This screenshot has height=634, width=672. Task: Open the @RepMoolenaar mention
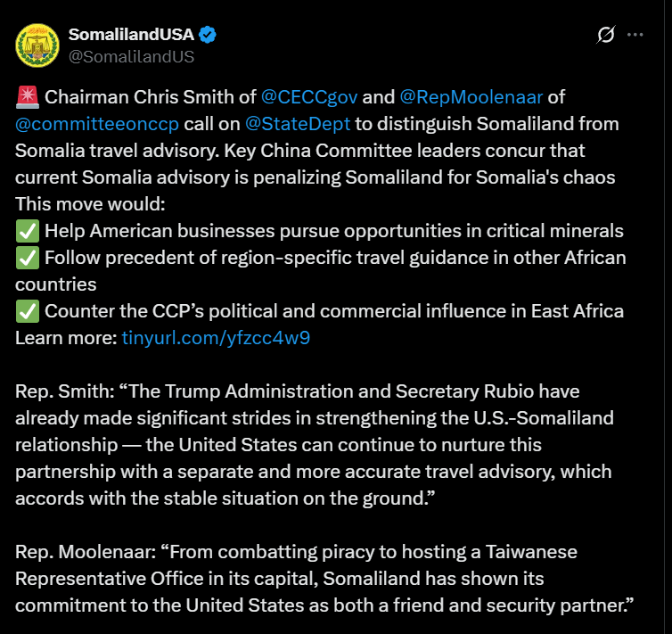point(471,97)
